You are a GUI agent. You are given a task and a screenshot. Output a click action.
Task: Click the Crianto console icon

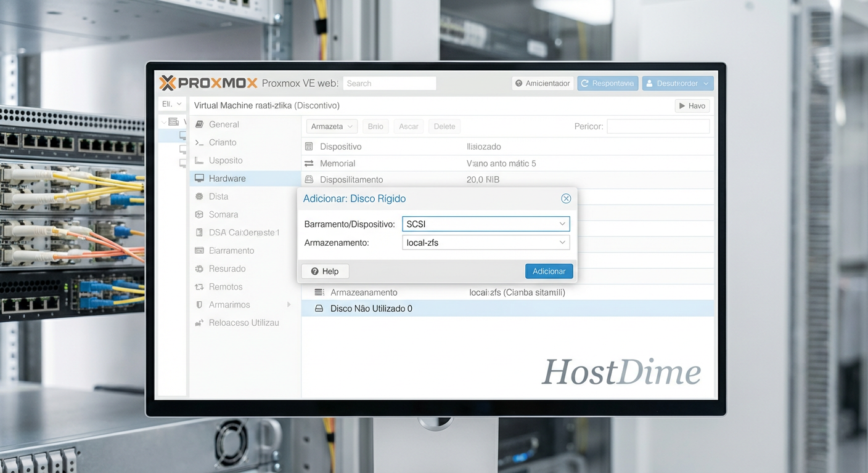point(199,142)
